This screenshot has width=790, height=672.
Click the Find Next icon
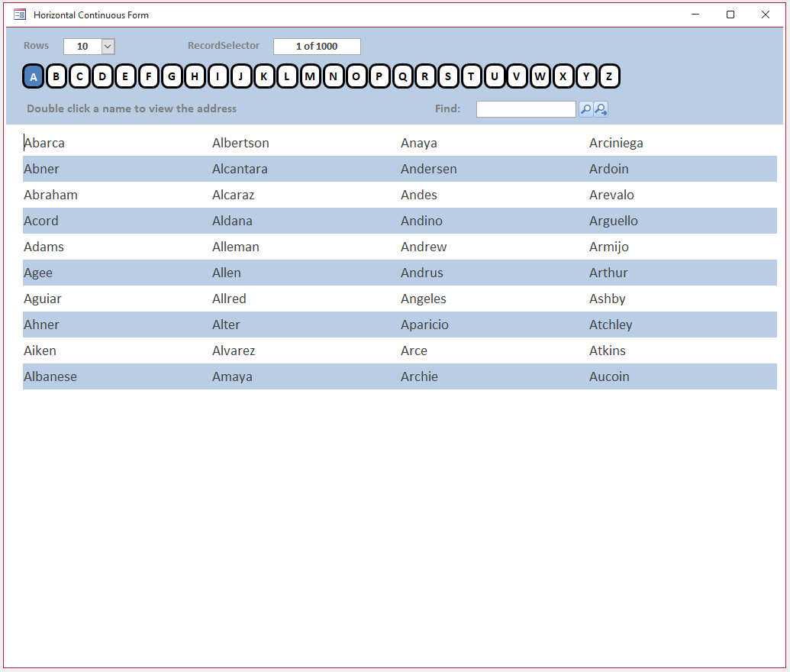[x=601, y=109]
